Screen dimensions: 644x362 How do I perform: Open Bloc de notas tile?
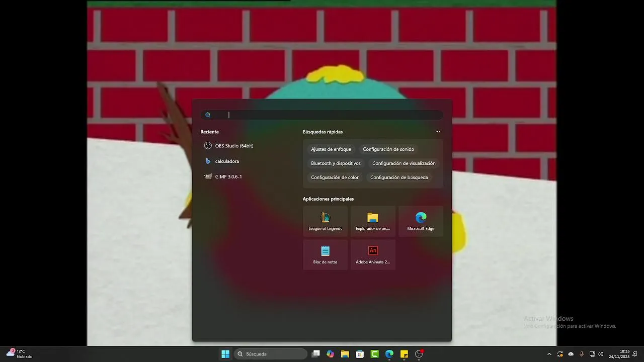(x=326, y=254)
